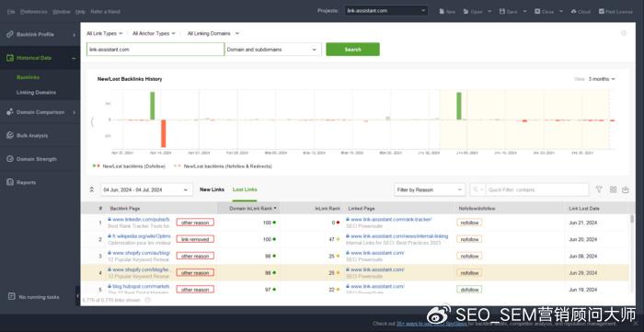Sort by Domain InLink Rank column header

point(250,209)
